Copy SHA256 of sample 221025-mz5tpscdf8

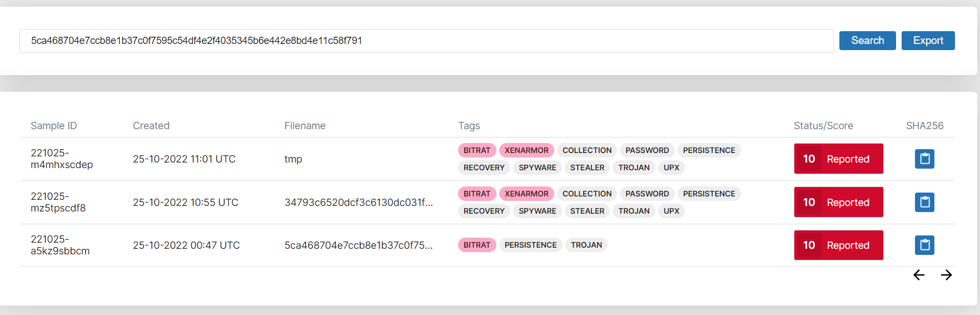[924, 202]
